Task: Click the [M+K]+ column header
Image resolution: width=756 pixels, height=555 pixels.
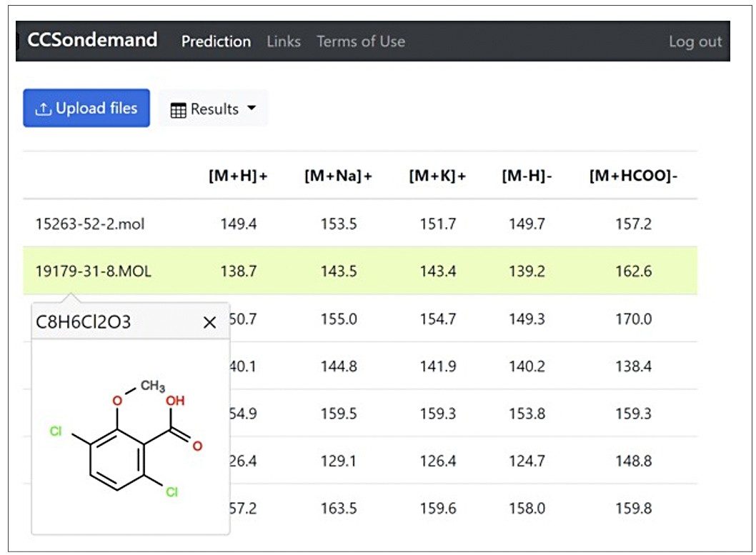Action: pyautogui.click(x=438, y=176)
